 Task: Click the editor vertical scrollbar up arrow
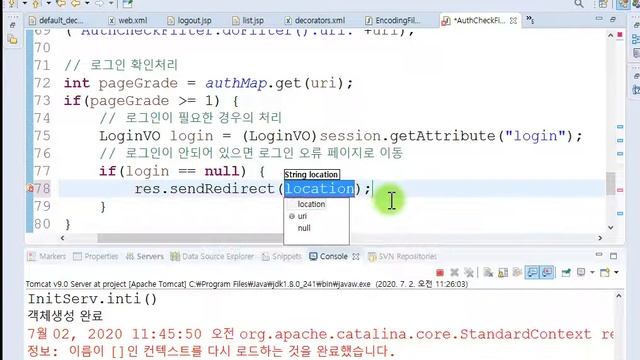611,35
